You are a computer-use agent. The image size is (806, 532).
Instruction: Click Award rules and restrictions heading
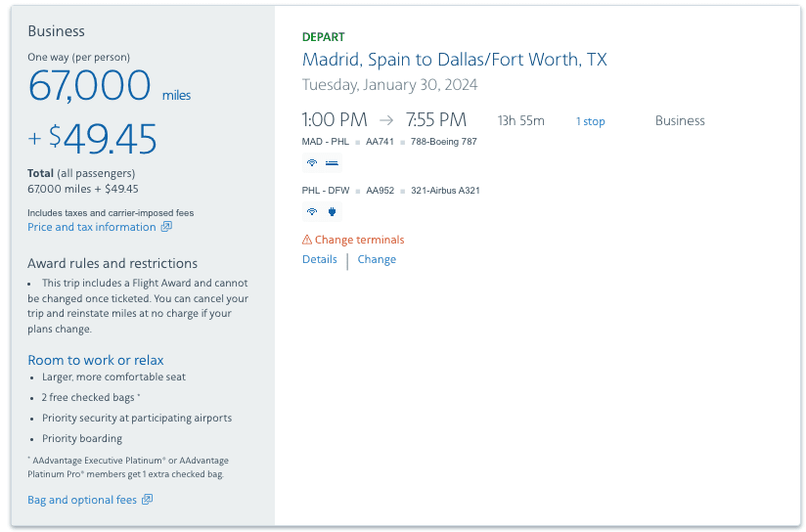pyautogui.click(x=112, y=263)
